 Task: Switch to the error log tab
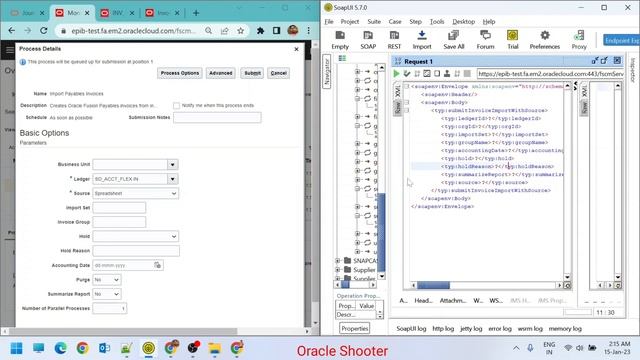500,329
